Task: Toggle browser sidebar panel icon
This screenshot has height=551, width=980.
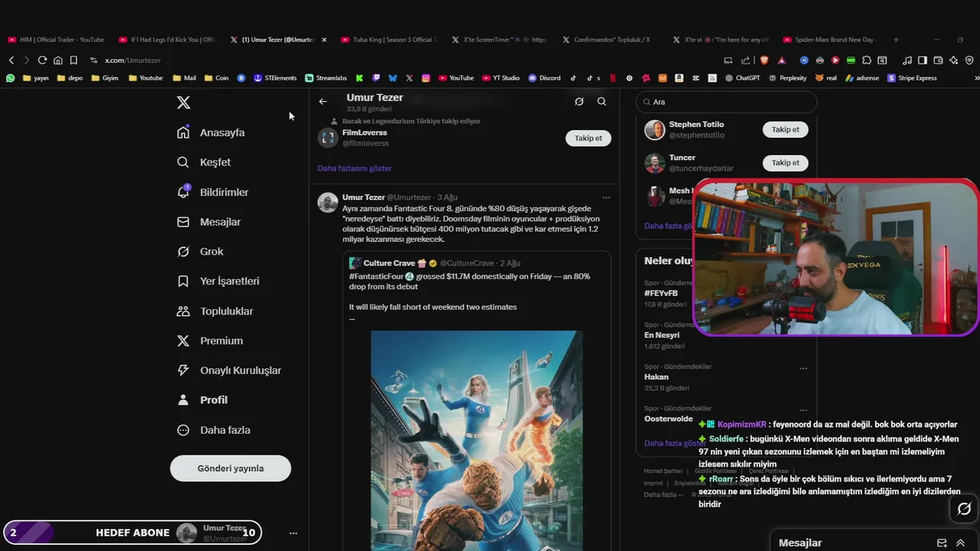Action: click(922, 60)
